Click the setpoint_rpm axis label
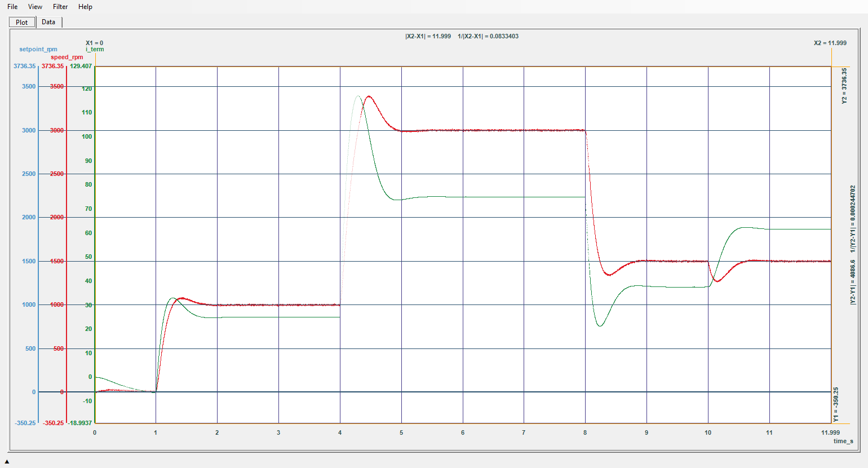This screenshot has height=468, width=868. [x=38, y=49]
